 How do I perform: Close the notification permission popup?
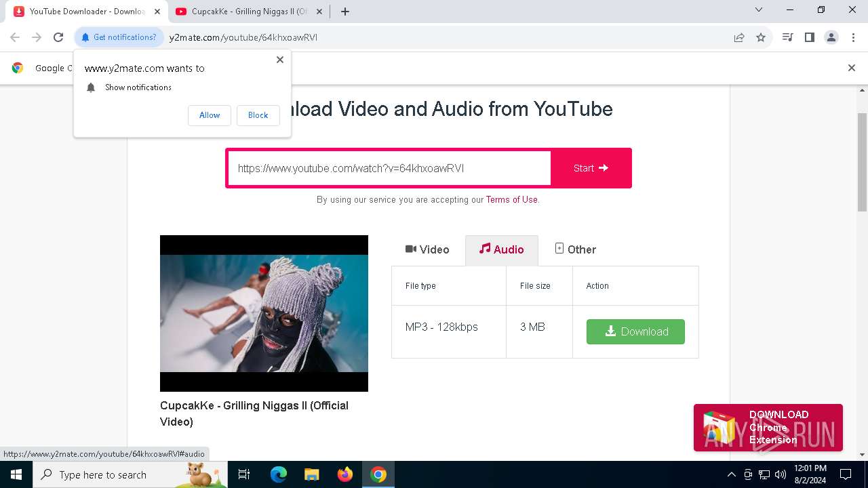pyautogui.click(x=280, y=60)
